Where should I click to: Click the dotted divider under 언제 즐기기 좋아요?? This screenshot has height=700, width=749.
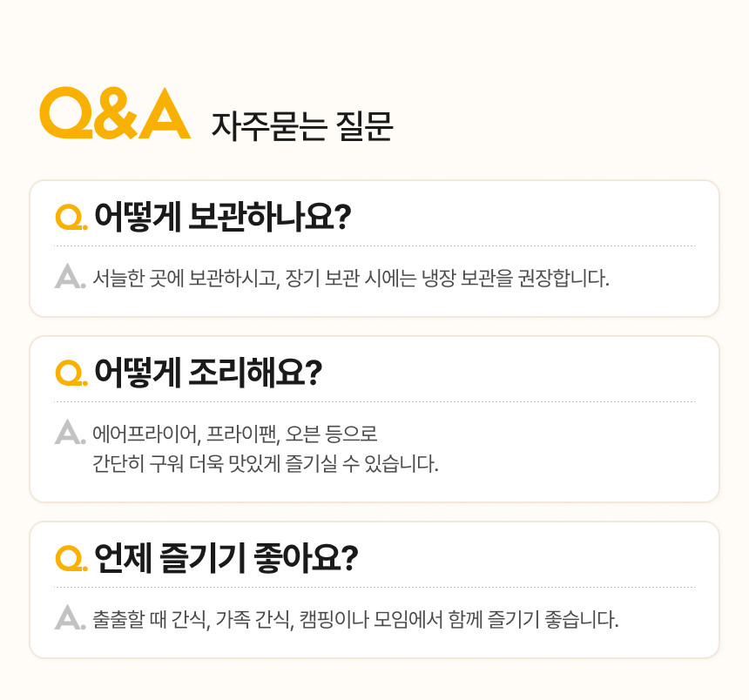pyautogui.click(x=374, y=588)
